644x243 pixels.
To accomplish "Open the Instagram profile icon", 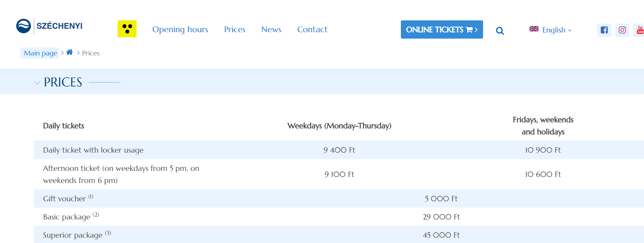I will tap(622, 30).
